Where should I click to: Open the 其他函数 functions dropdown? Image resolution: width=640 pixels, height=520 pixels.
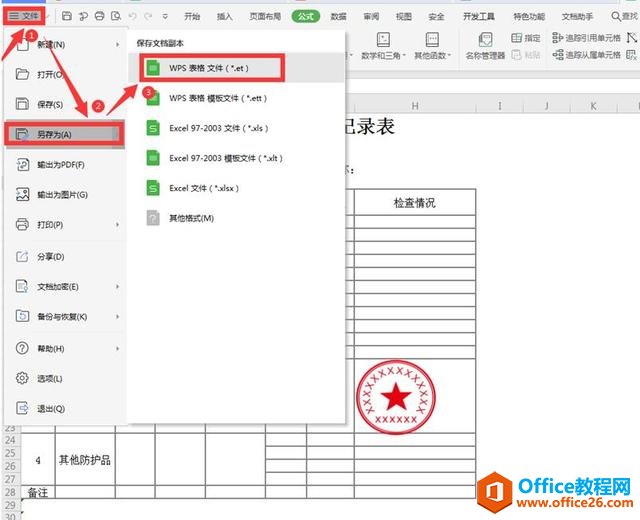(x=432, y=46)
